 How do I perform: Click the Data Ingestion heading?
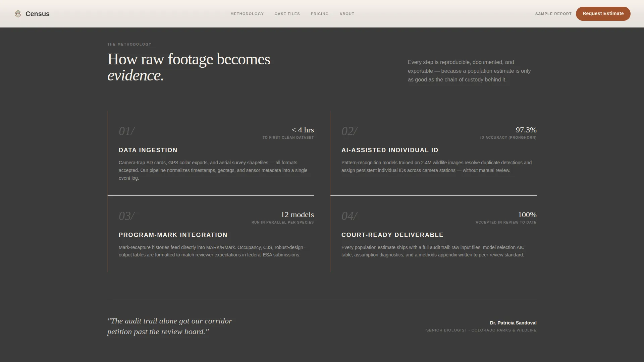pos(148,150)
